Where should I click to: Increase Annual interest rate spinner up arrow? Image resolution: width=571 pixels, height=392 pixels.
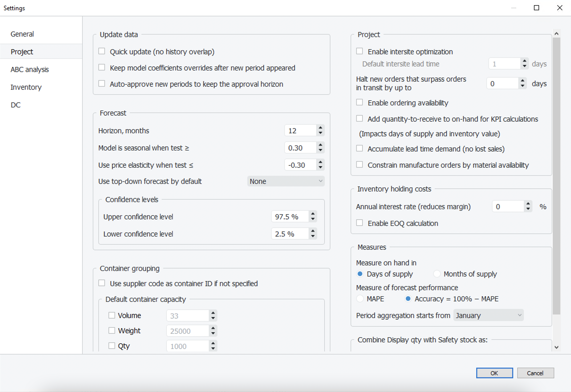(x=528, y=204)
